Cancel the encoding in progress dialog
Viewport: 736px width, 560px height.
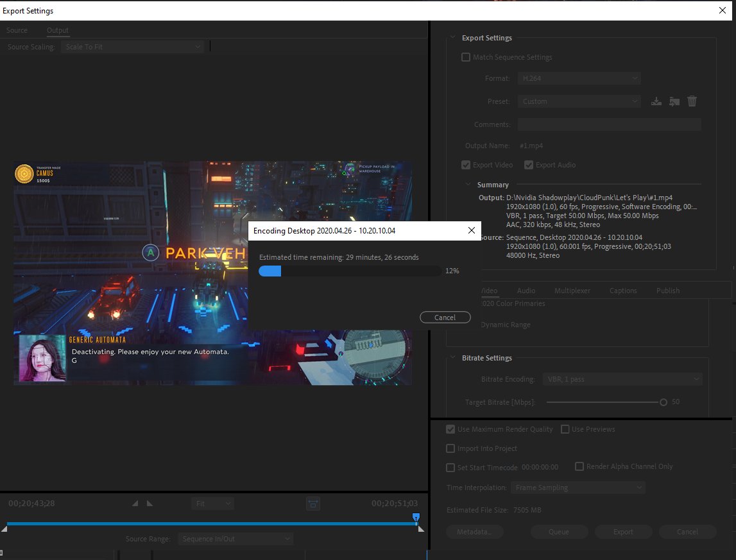click(x=445, y=318)
